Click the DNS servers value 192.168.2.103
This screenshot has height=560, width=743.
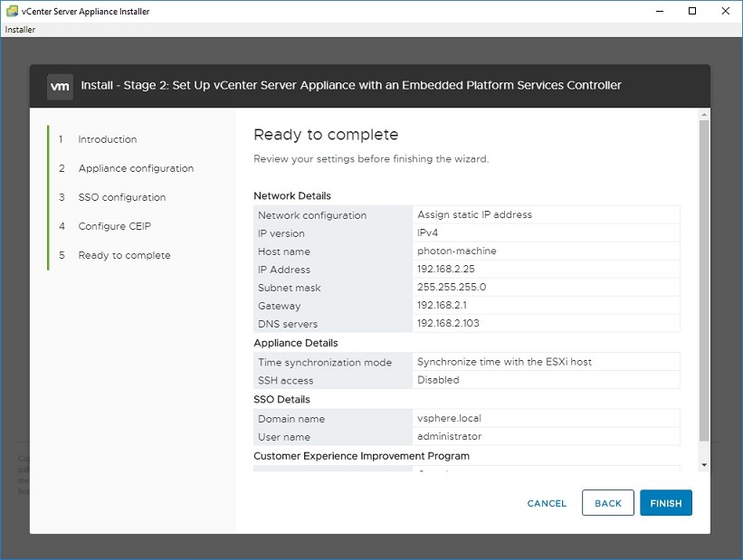[x=448, y=323]
